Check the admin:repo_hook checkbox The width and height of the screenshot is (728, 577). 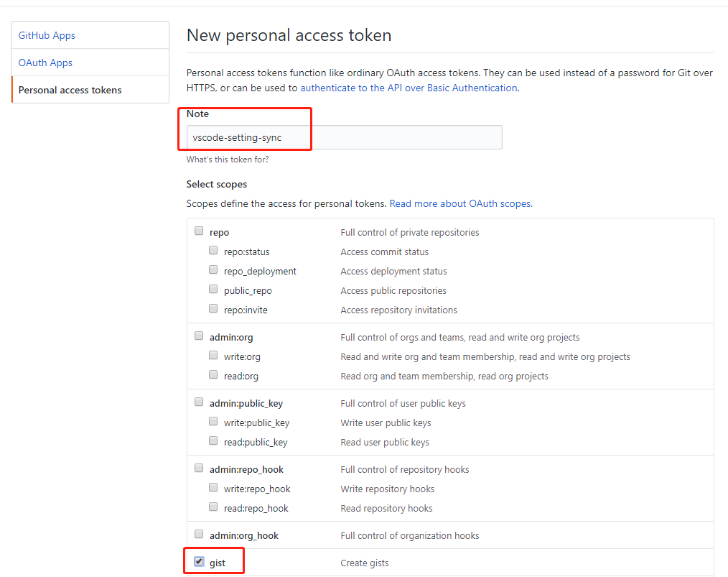click(199, 468)
